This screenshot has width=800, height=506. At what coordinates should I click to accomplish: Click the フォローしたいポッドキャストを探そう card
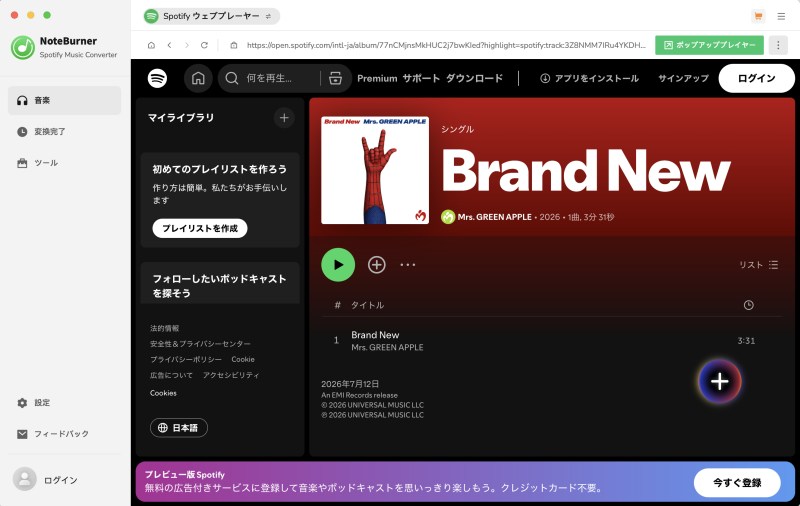point(220,283)
